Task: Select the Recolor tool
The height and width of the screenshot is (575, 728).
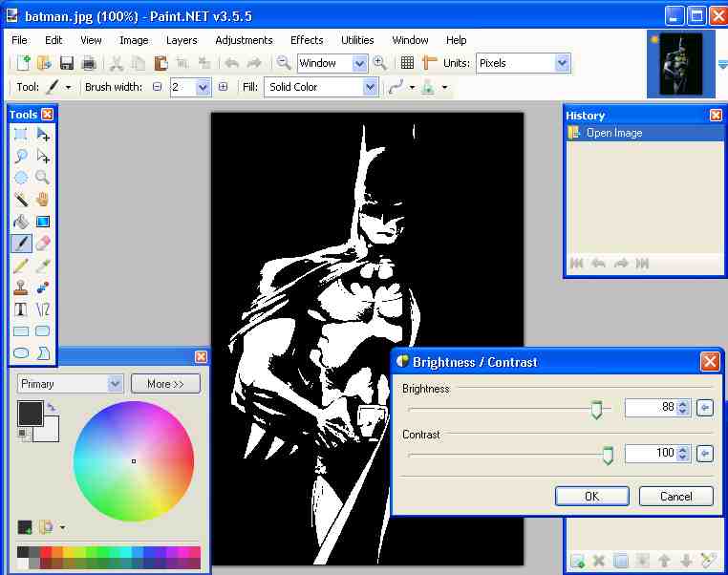Action: pyautogui.click(x=43, y=287)
